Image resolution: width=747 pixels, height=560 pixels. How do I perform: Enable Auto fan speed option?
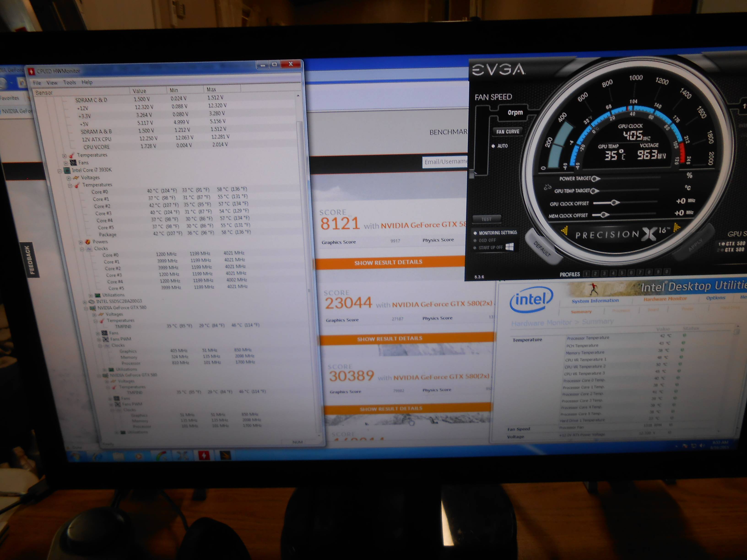(499, 146)
